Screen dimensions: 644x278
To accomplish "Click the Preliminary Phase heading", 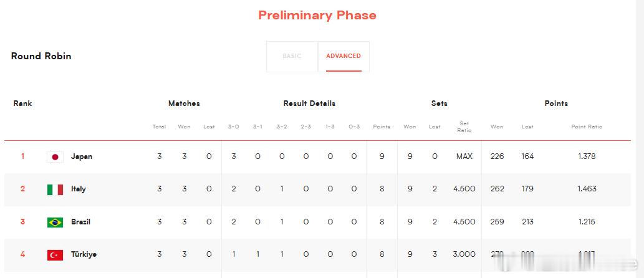I will (x=317, y=15).
